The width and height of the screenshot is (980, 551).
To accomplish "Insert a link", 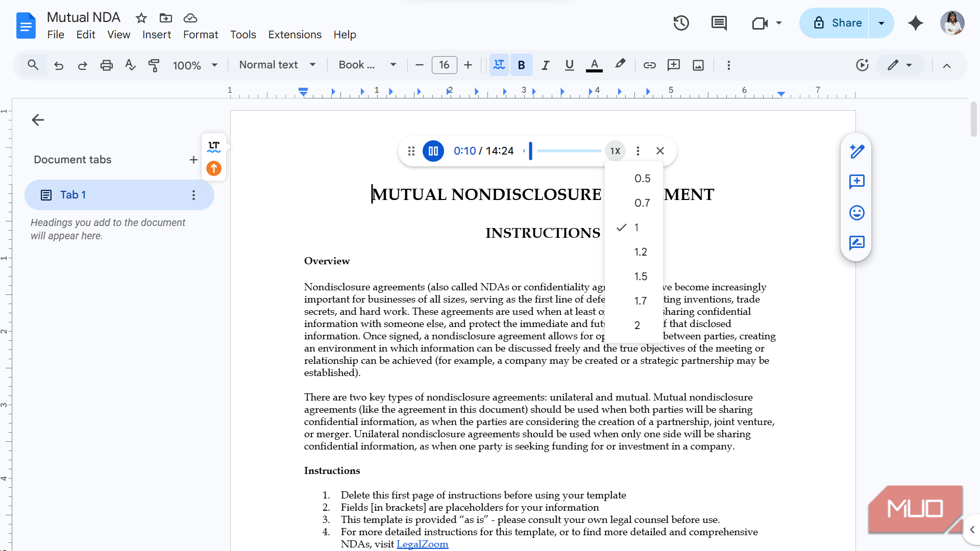I will (x=649, y=65).
